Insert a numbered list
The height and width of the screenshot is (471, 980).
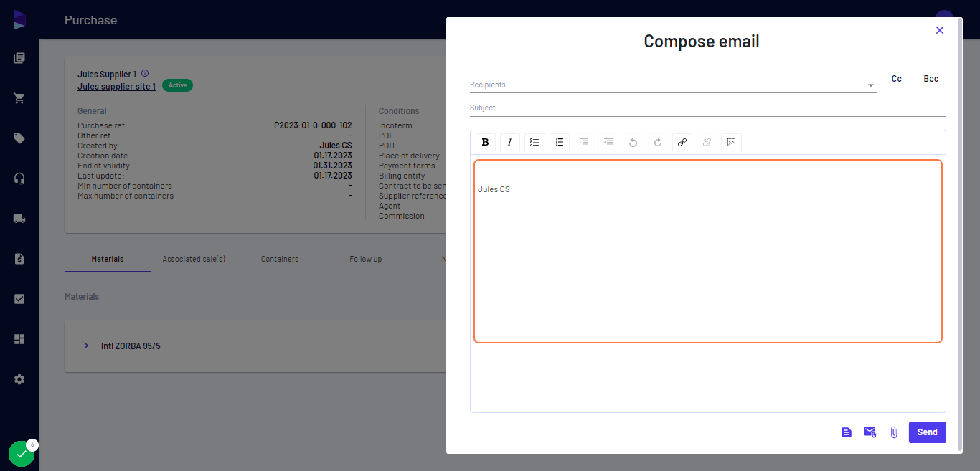point(560,142)
